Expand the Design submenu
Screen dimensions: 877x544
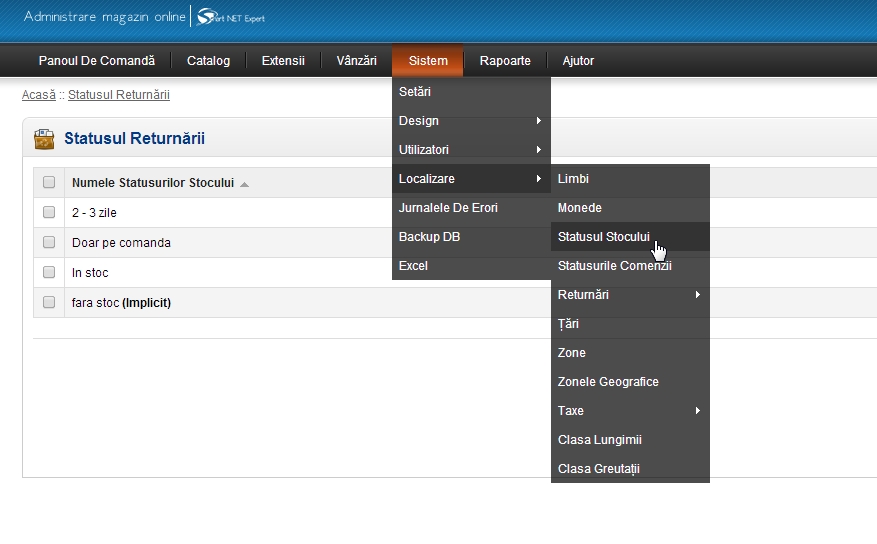470,121
